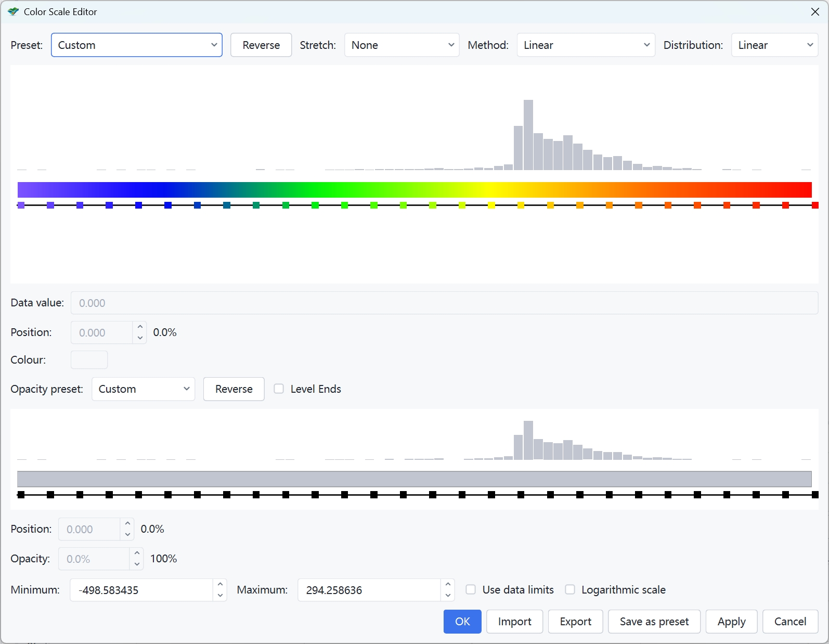Click the Data value field
Screen dimensions: 829x644
pyautogui.click(x=444, y=303)
